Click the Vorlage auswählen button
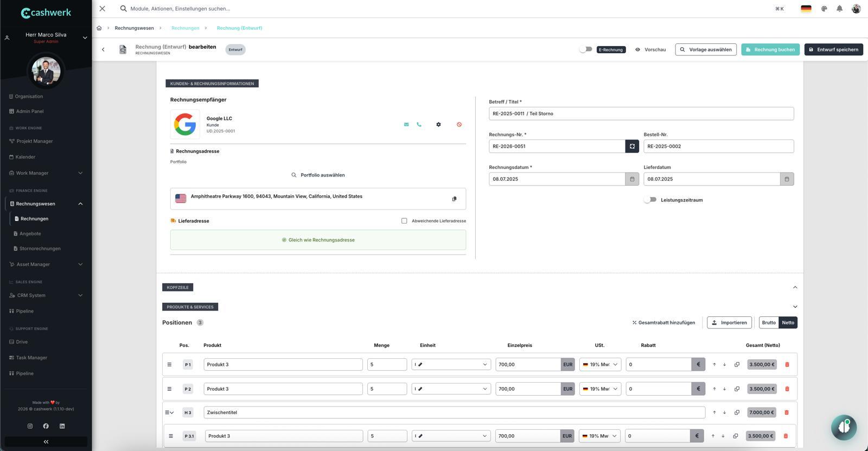 coord(705,49)
